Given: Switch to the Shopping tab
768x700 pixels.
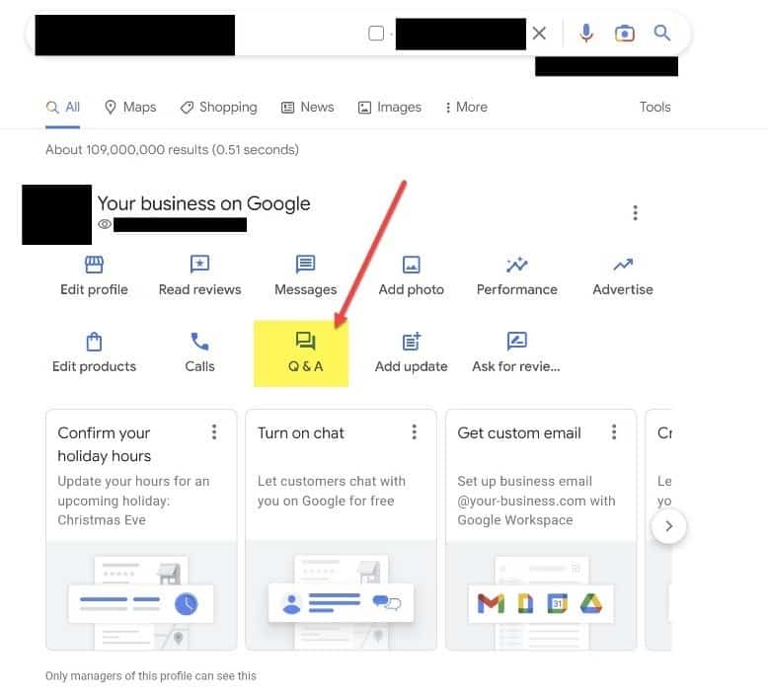Looking at the screenshot, I should tap(218, 107).
